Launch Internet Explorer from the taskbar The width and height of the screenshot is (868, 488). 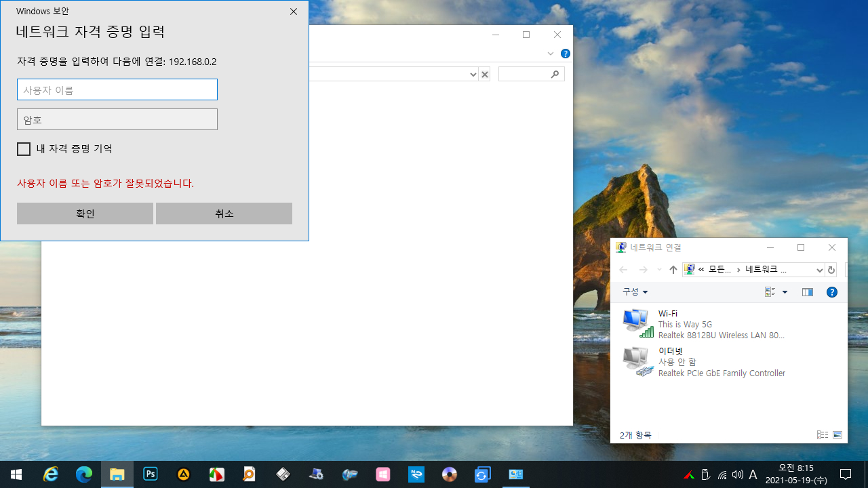click(x=51, y=474)
